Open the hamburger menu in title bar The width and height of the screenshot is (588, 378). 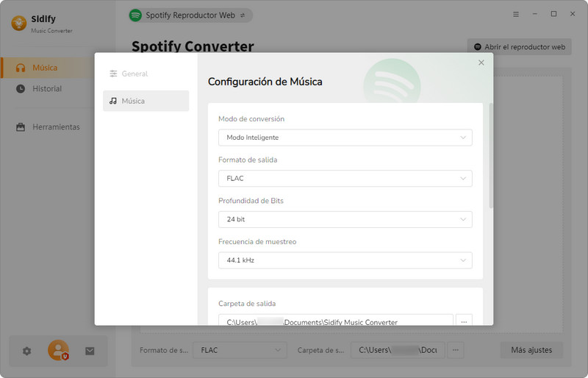(516, 14)
